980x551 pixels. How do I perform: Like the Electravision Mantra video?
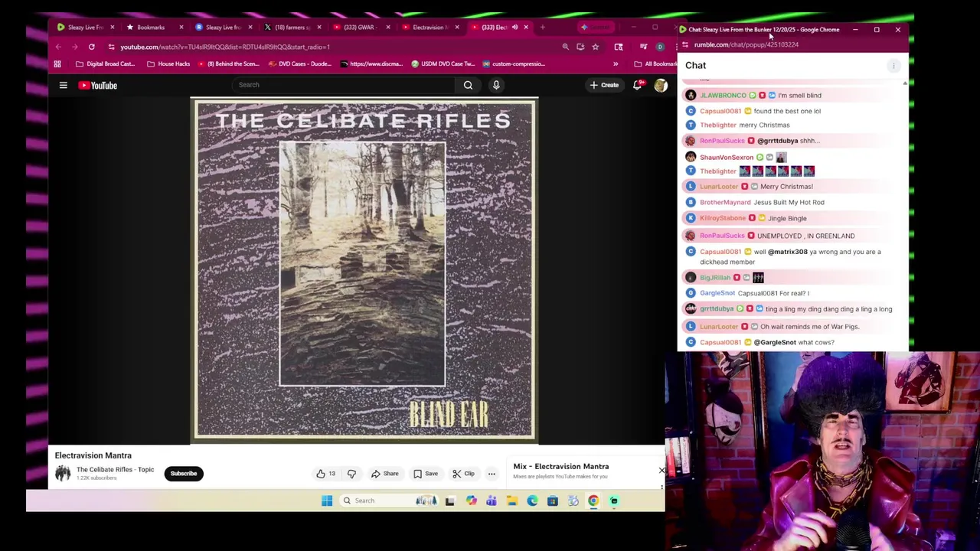(x=326, y=474)
